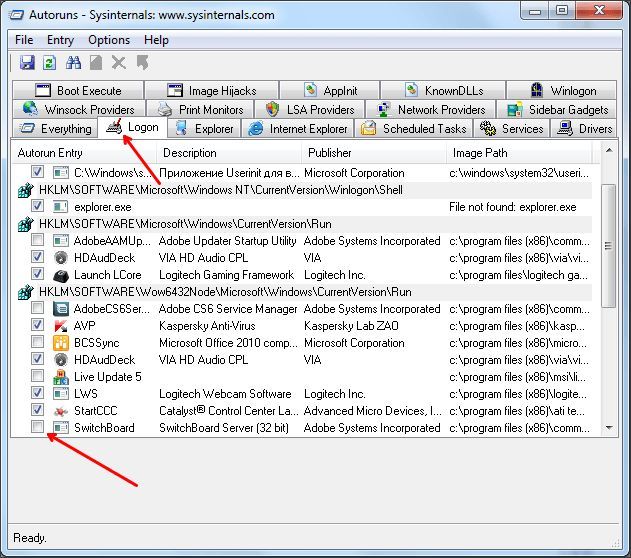Image resolution: width=631 pixels, height=558 pixels.
Task: Click the Launch LCore entry icon
Action: tap(61, 275)
